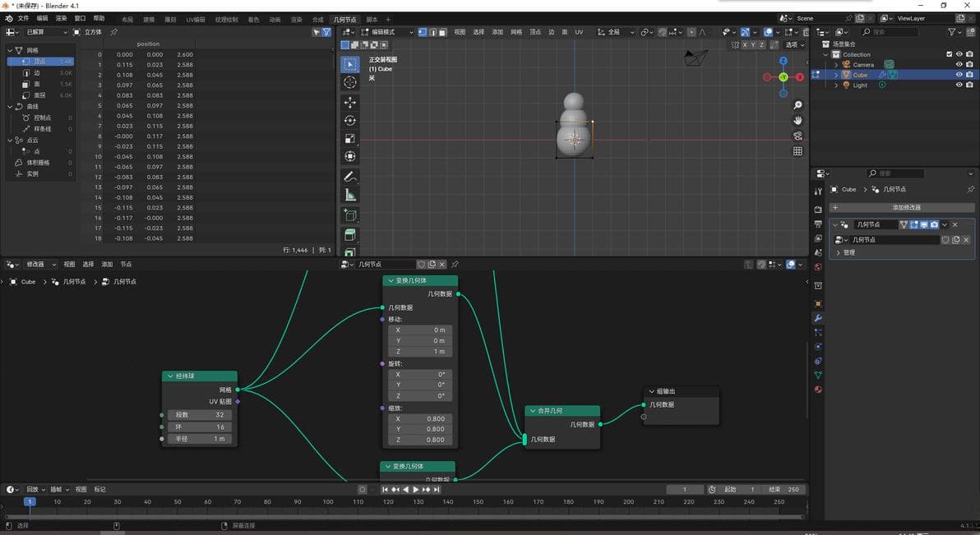Viewport: 980px width, 535px height.
Task: Select the Annotate pencil tool
Action: tap(350, 177)
